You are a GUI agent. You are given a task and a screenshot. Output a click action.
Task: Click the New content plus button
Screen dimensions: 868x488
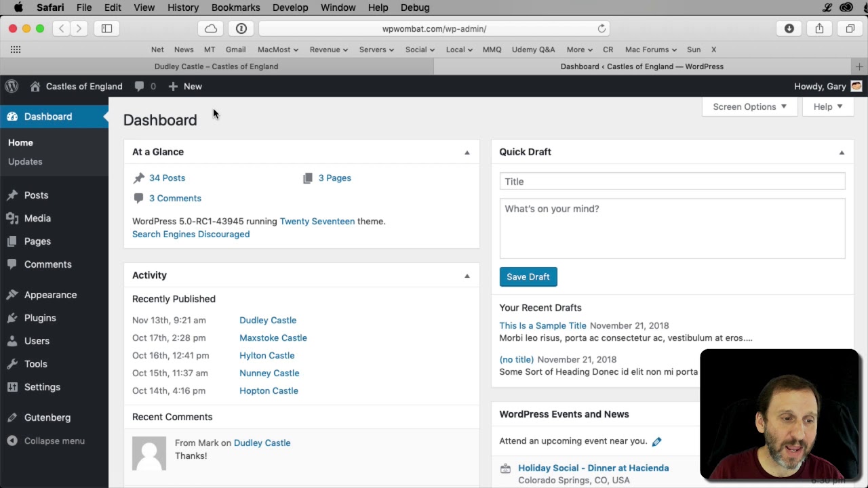pos(173,86)
